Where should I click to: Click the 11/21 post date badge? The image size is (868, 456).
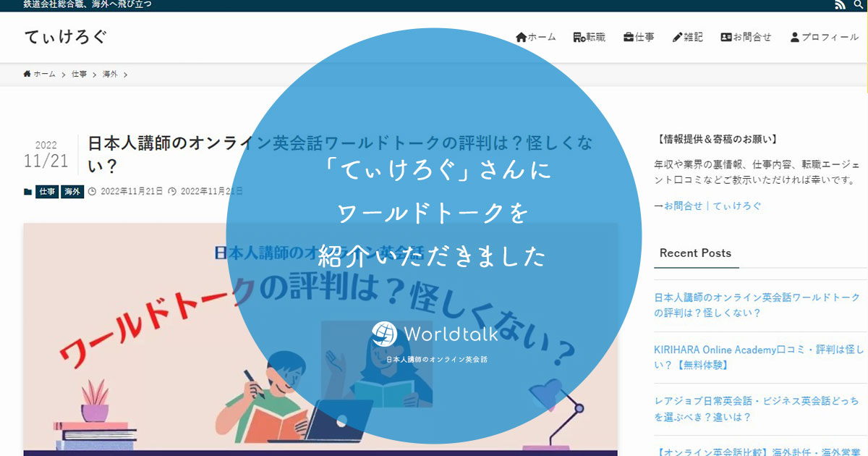(x=46, y=160)
